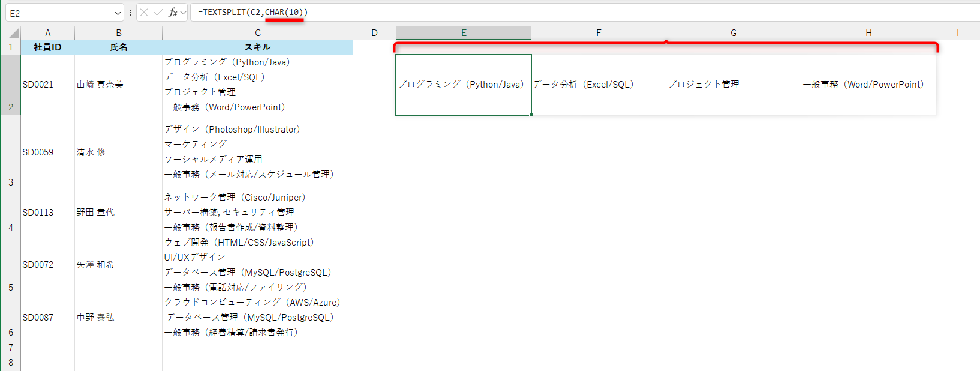Open the Insert Function fx icon
Image resolution: width=980 pixels, height=371 pixels.
coord(173,12)
